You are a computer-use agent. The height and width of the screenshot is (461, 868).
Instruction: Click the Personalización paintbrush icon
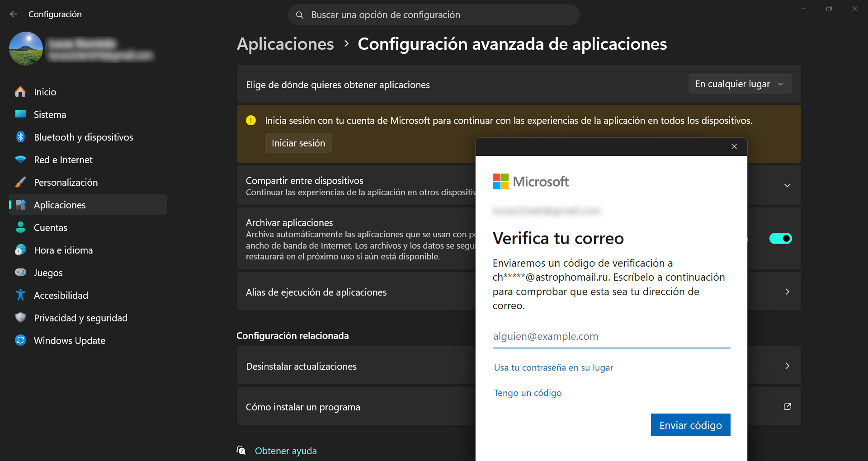(x=20, y=182)
